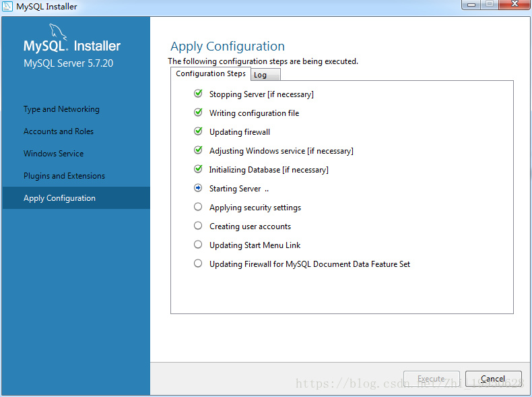Click the MySQL dolphin logo in the sidebar

click(x=58, y=32)
